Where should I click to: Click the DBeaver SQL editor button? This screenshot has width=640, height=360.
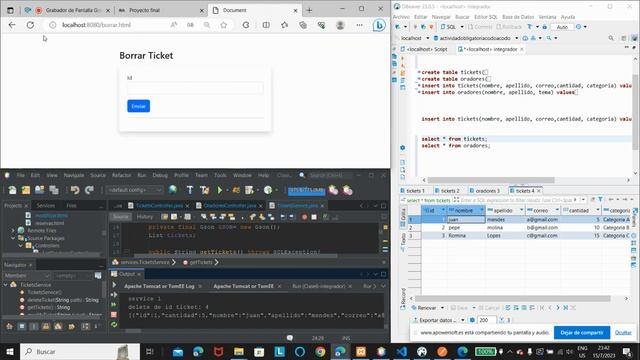[x=449, y=27]
